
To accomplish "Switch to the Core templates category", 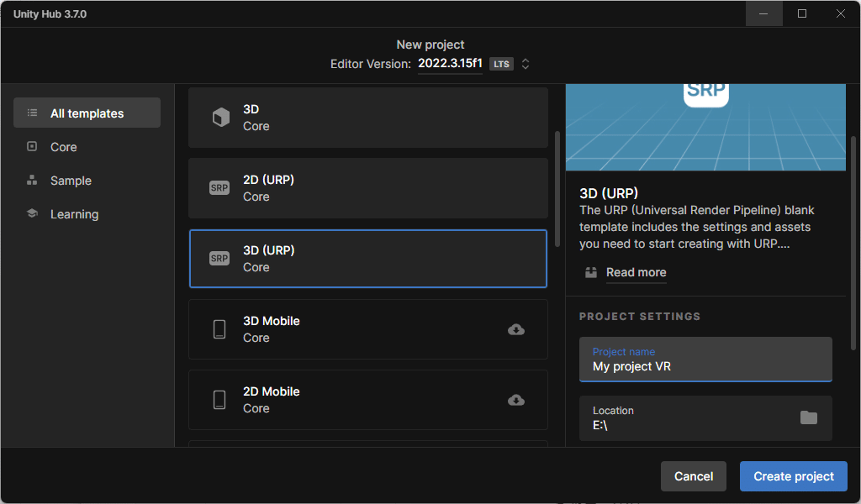I will 63,147.
